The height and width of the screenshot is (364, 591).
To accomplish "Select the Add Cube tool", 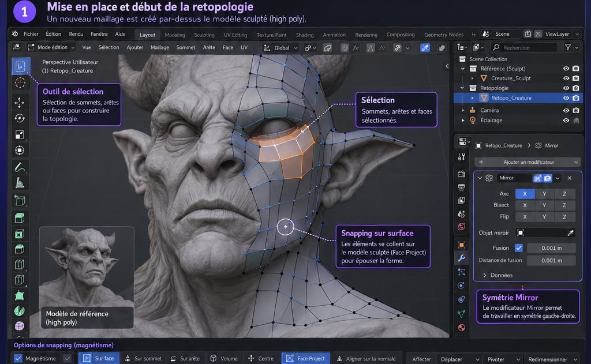I will click(20, 200).
